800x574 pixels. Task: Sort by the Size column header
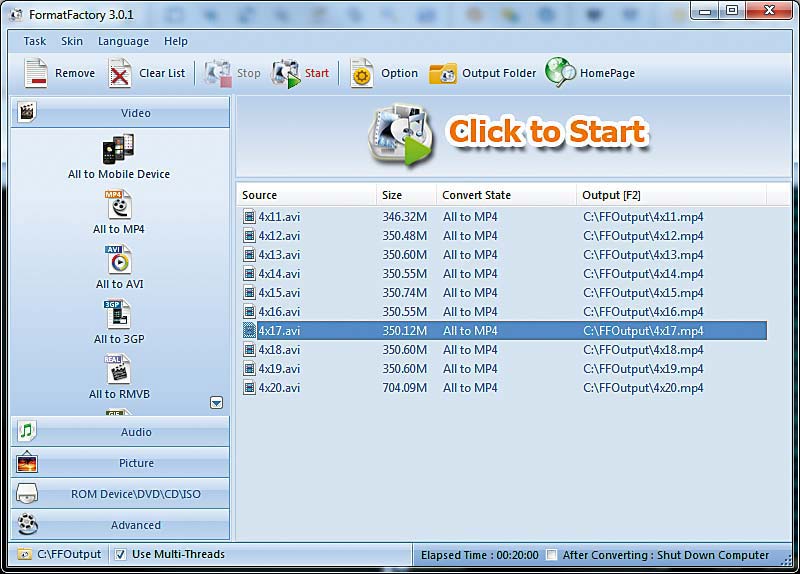[x=407, y=195]
